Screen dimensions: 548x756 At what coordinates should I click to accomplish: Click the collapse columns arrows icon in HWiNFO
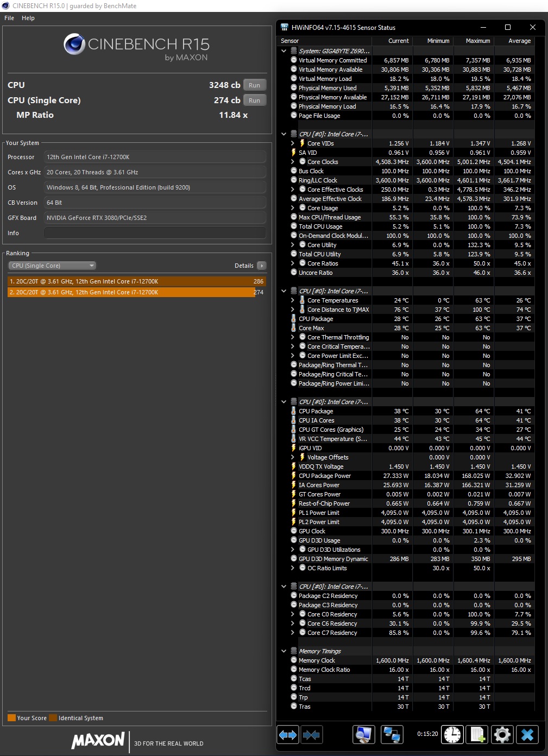pos(312,735)
